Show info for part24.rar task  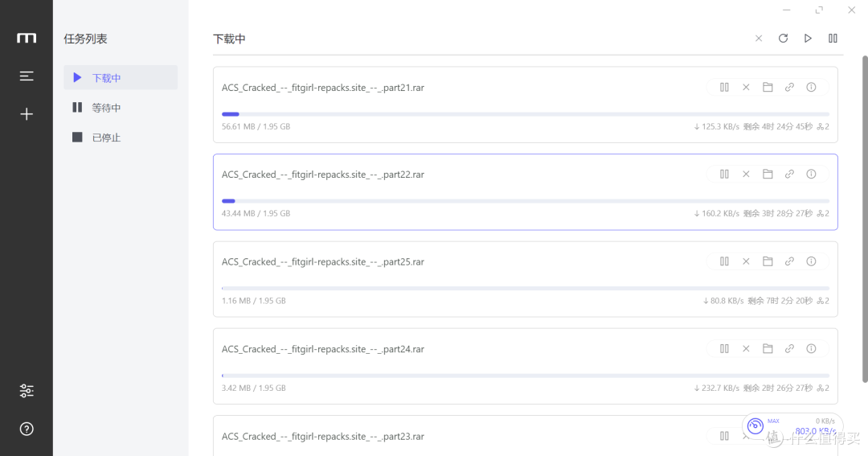[811, 348]
